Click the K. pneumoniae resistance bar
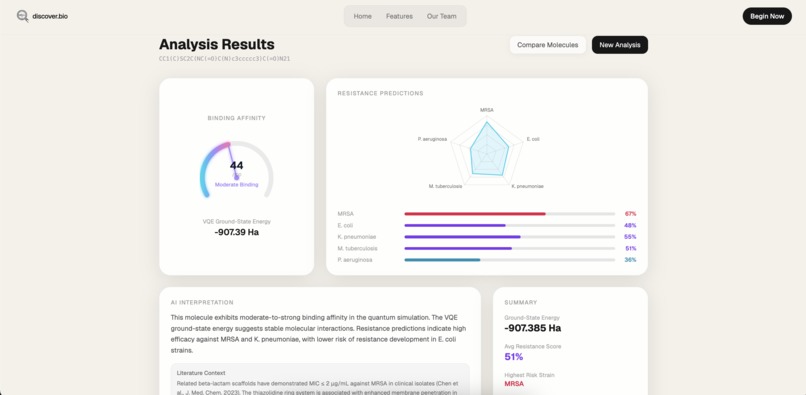Screen dimensions: 806x395 click(x=509, y=237)
